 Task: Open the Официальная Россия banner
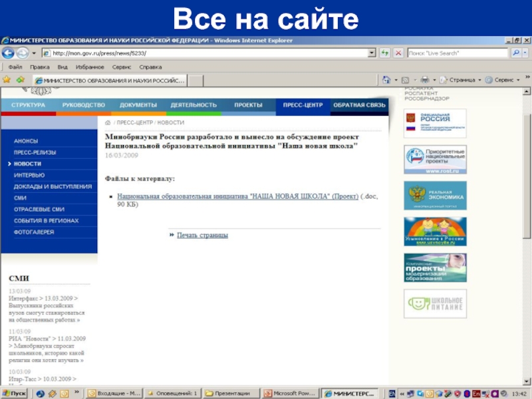pyautogui.click(x=435, y=123)
